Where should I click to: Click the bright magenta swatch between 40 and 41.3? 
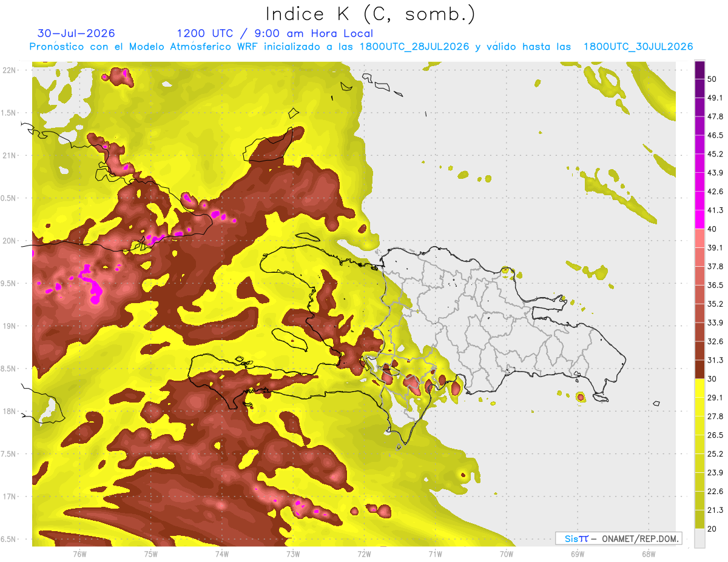click(x=699, y=219)
